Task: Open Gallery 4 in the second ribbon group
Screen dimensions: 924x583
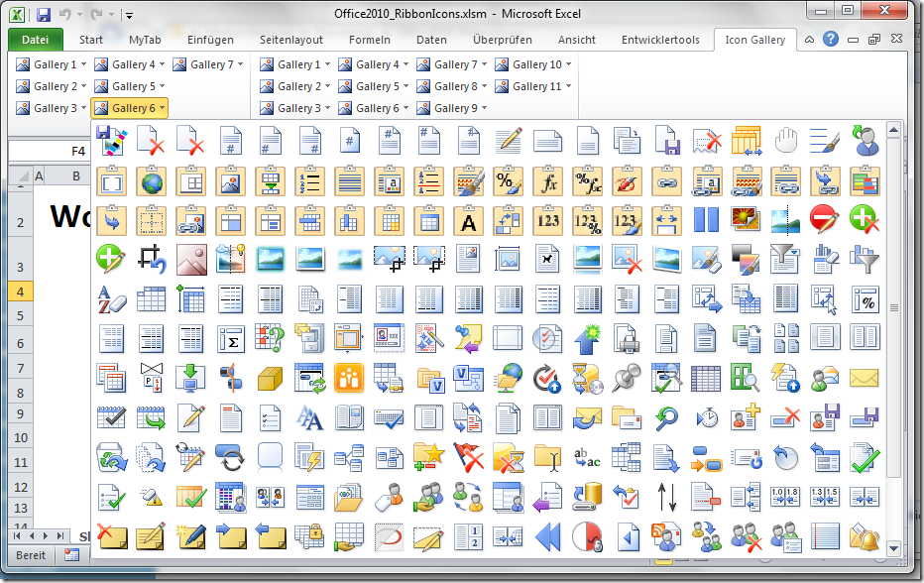Action: 374,64
